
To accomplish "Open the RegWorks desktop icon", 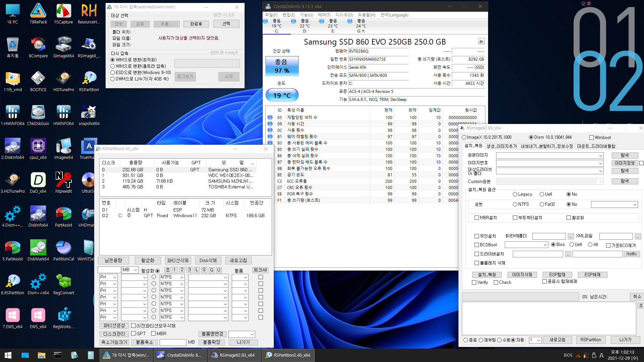I will pyautogui.click(x=63, y=318).
